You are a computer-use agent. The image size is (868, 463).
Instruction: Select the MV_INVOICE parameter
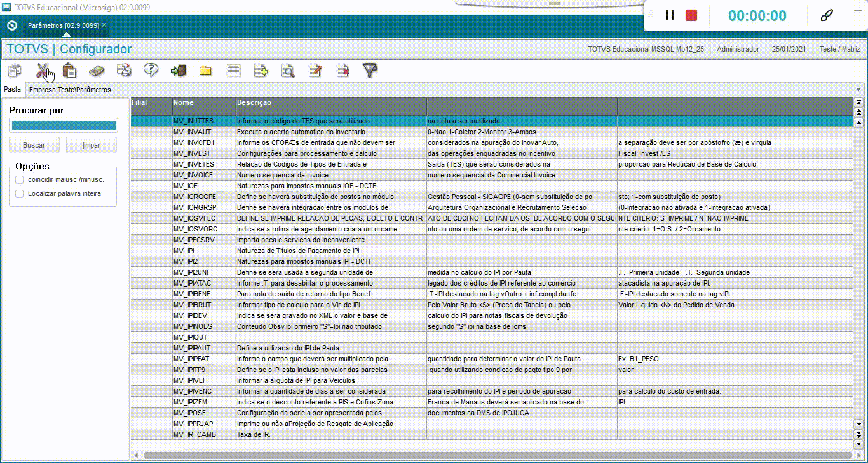(491, 175)
